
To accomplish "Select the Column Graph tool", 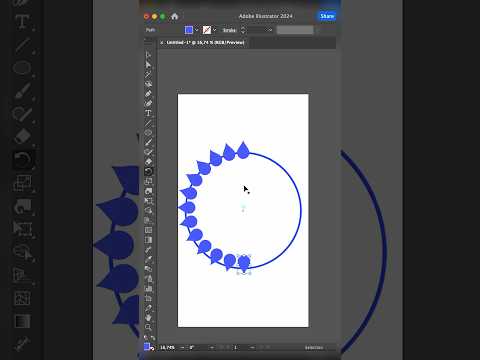I will (x=148, y=288).
